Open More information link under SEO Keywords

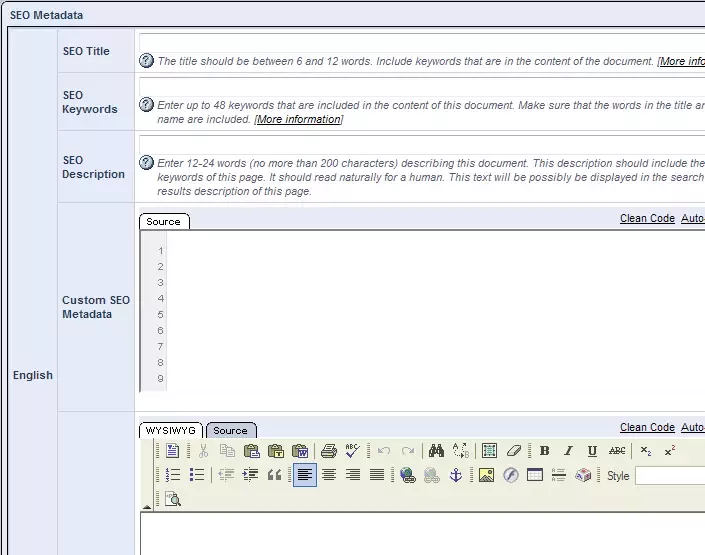tap(299, 119)
